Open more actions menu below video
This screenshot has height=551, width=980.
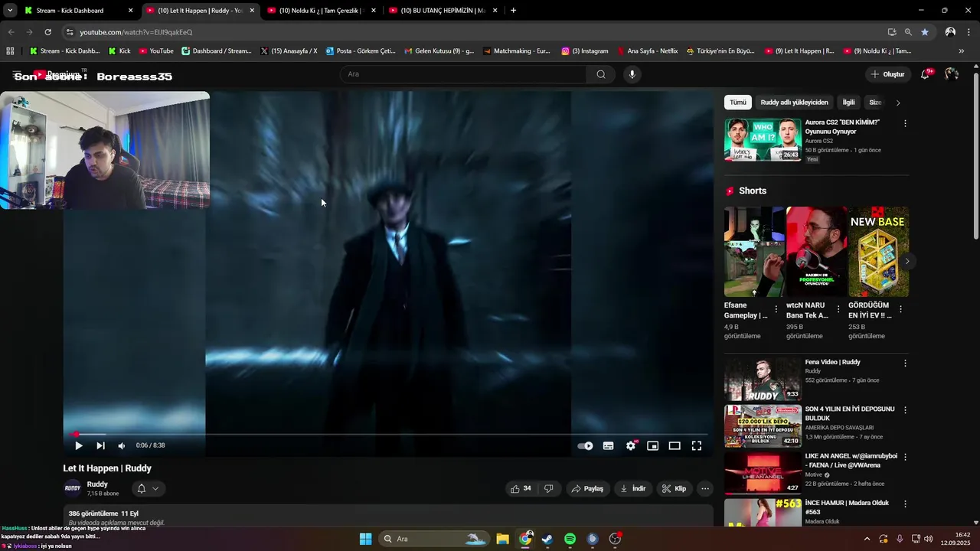click(705, 488)
